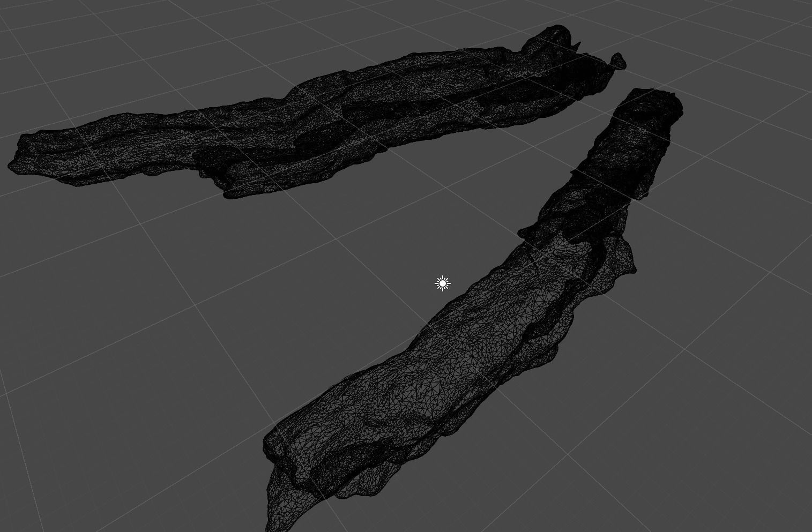The height and width of the screenshot is (532, 812).
Task: Select the directional light sun gizmo
Action: tap(443, 283)
